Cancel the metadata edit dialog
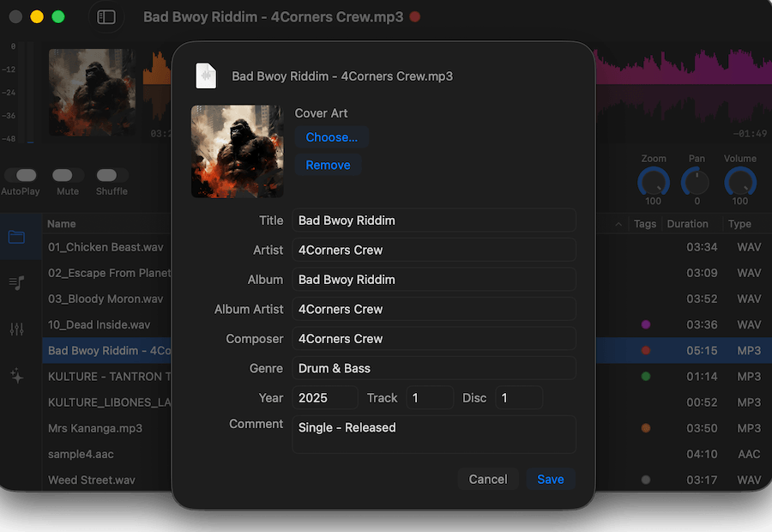 point(488,479)
